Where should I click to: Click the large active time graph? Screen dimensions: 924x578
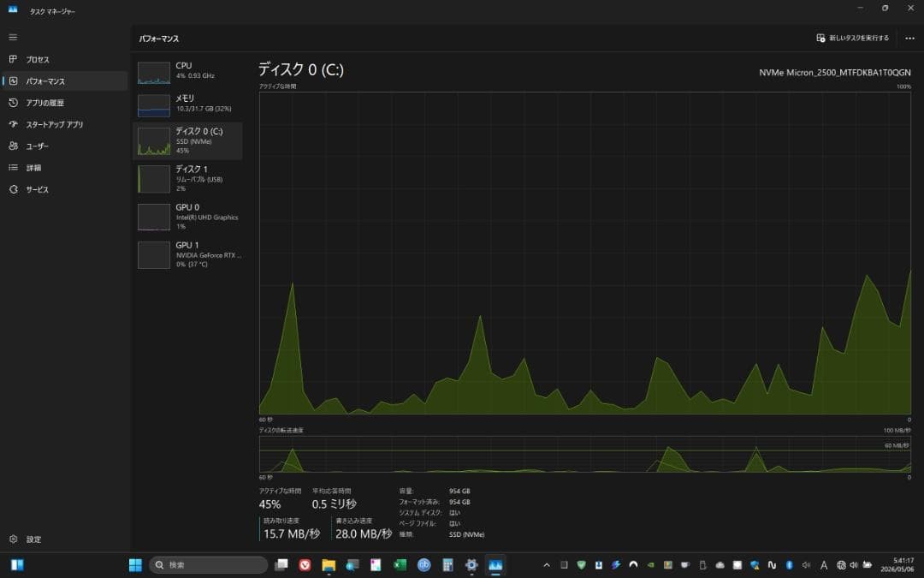tap(585, 253)
